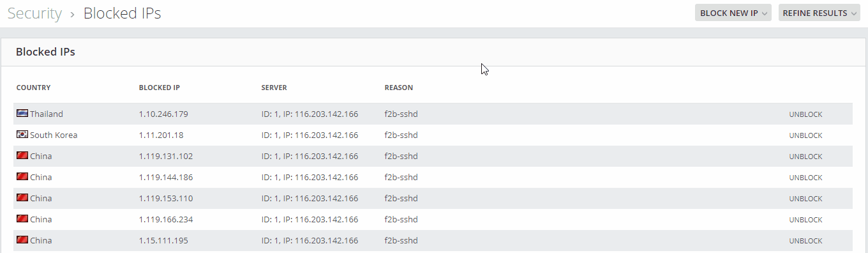Click the Reason column header
The height and width of the screenshot is (253, 868).
[399, 88]
